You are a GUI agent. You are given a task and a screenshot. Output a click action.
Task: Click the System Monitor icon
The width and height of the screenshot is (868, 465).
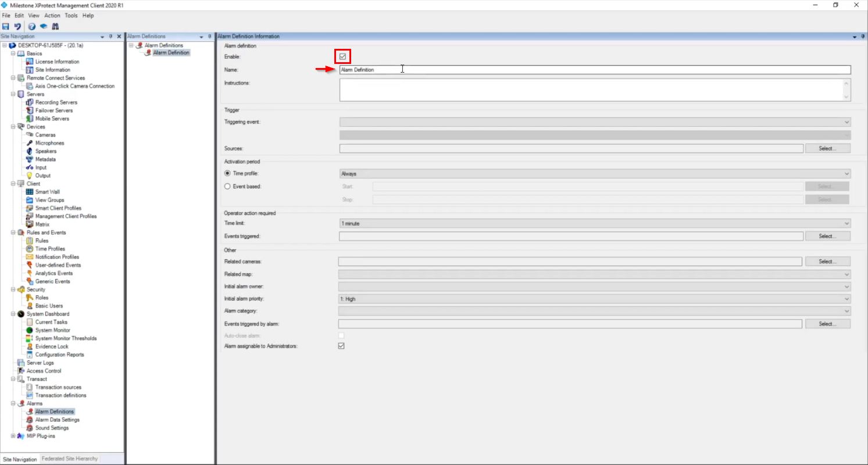(30, 330)
